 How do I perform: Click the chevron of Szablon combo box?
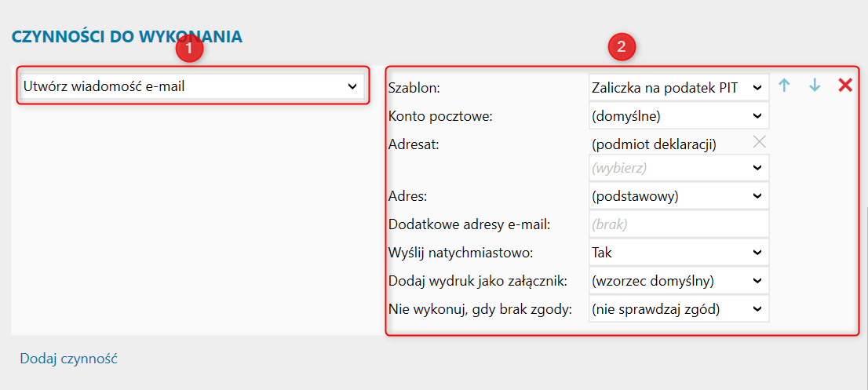point(757,87)
